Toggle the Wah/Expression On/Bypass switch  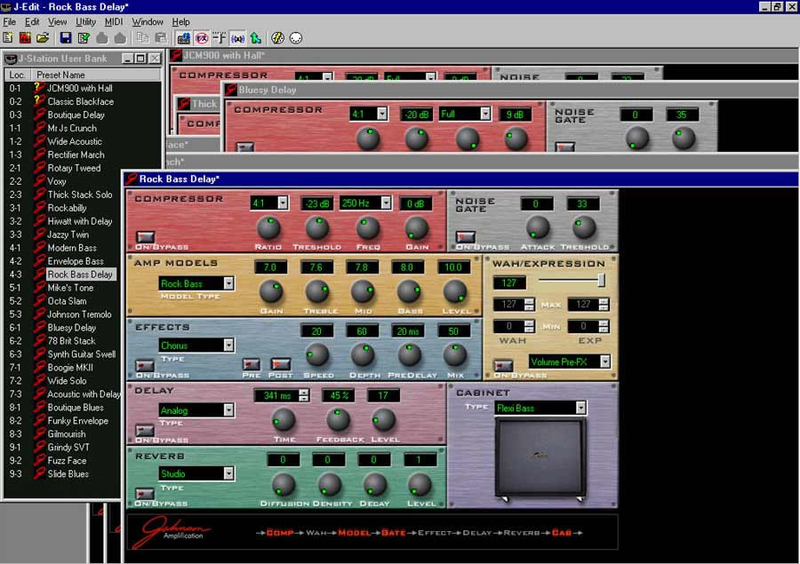(503, 365)
